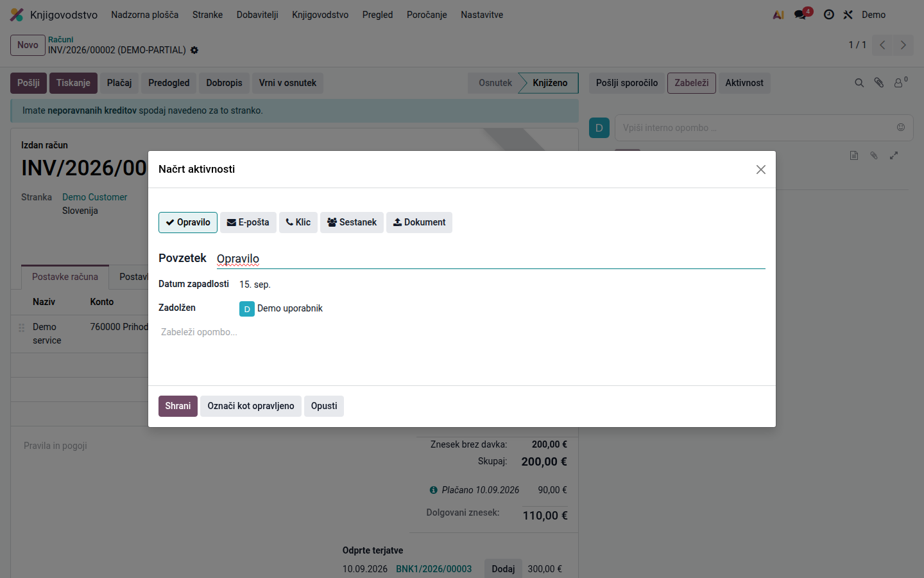Choose the E-pošta activity type
Viewport: 924px width, 578px height.
click(248, 222)
